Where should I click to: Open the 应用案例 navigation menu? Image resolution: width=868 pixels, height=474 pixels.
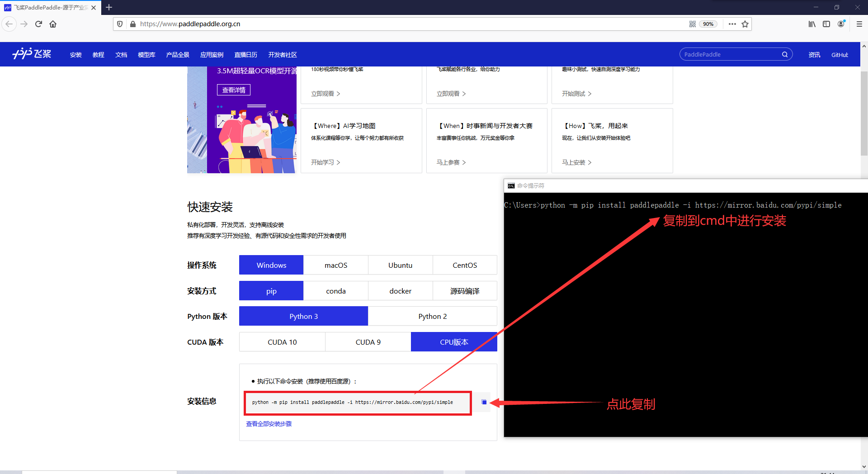[212, 55]
